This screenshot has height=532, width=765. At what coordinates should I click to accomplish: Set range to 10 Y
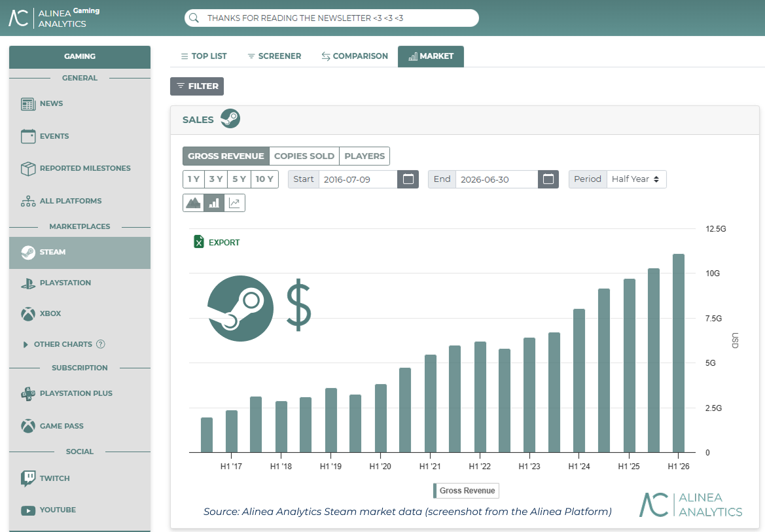[264, 179]
